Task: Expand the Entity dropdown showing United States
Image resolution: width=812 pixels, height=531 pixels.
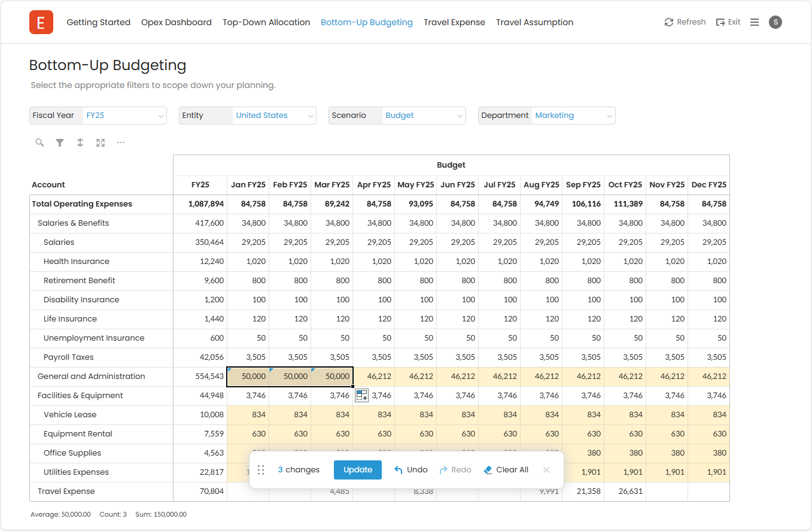Action: click(274, 116)
